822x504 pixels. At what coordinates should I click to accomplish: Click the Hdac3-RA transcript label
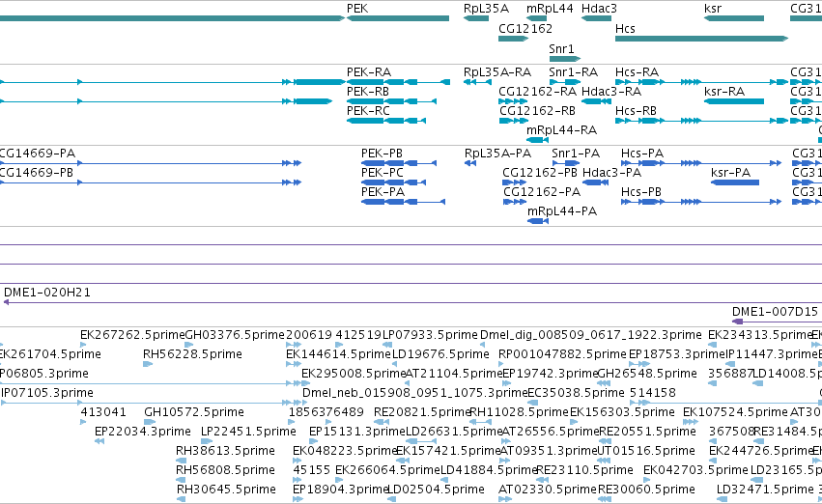611,91
